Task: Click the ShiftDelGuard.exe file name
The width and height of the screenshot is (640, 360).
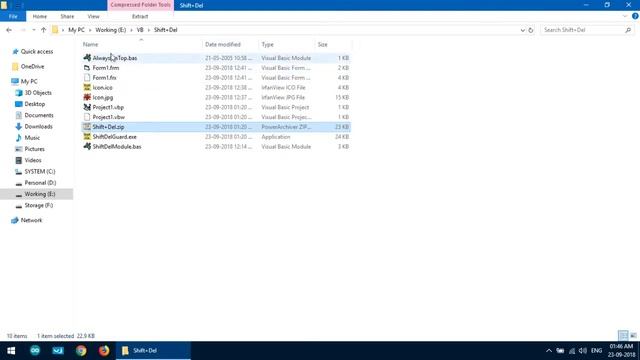Action: (x=115, y=137)
